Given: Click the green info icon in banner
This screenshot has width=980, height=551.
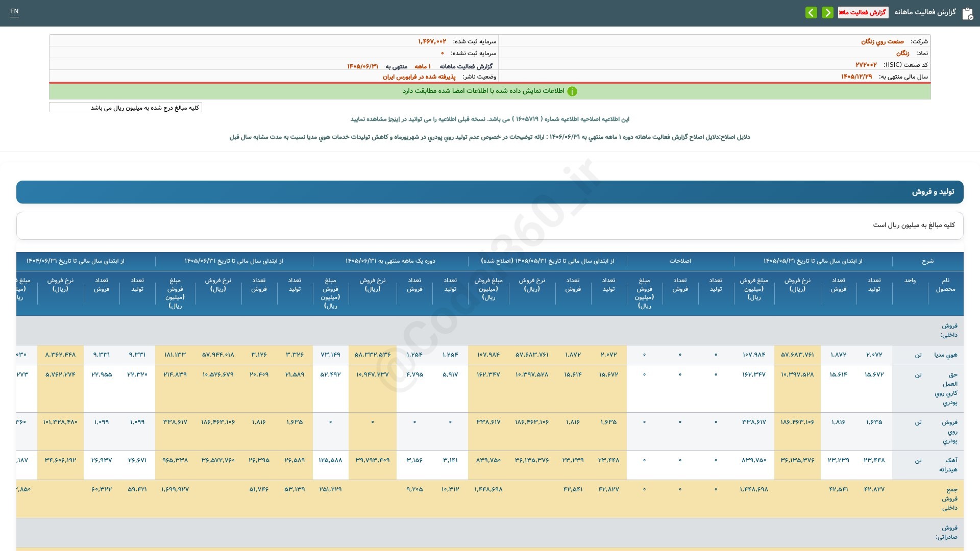Looking at the screenshot, I should point(572,91).
